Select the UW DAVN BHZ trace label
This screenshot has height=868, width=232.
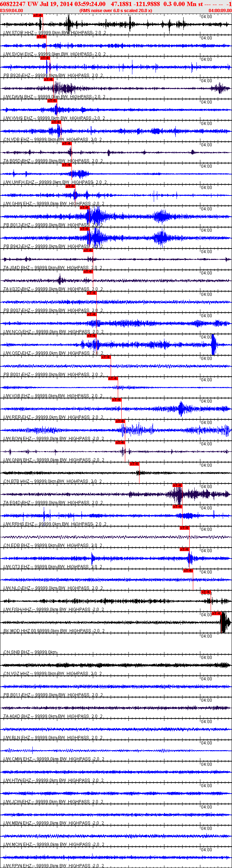pyautogui.click(x=54, y=97)
